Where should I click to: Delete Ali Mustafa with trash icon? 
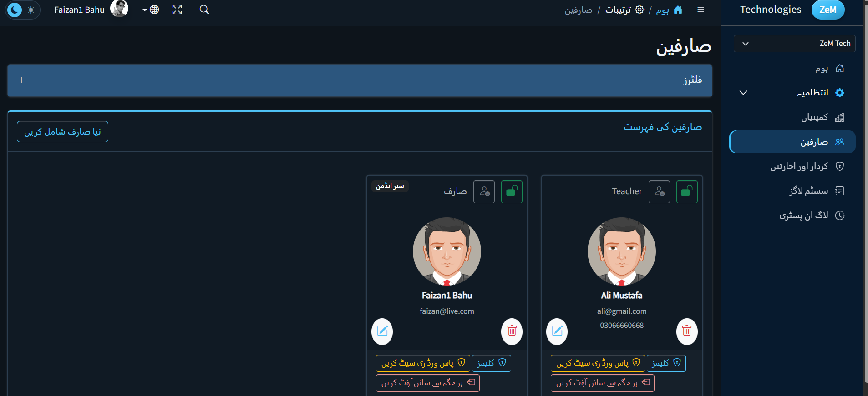tap(687, 331)
